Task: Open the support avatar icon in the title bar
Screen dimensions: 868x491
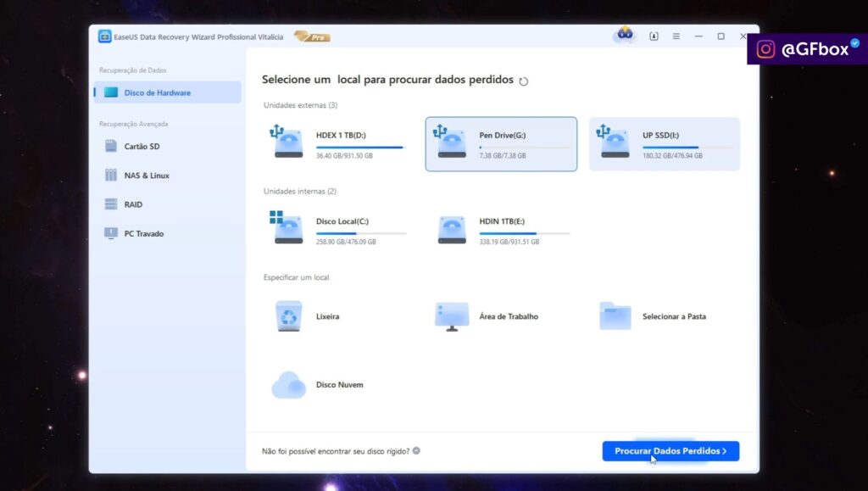Action: pos(625,34)
